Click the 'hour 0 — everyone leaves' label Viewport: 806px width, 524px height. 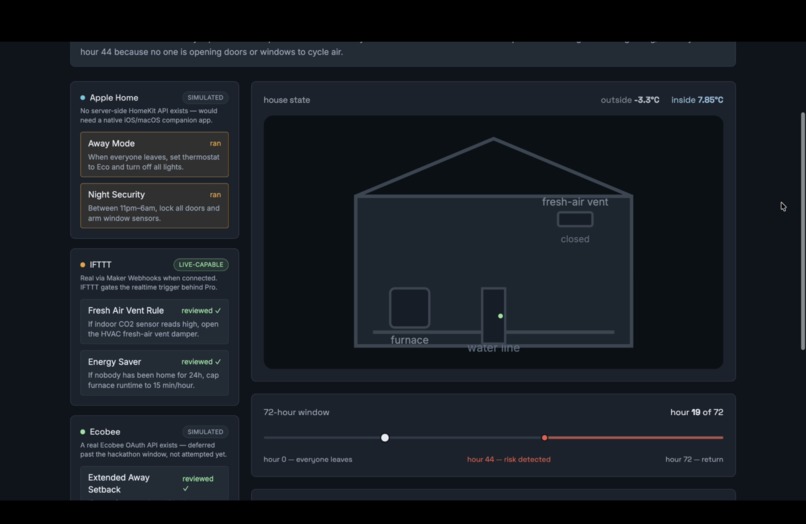308,459
